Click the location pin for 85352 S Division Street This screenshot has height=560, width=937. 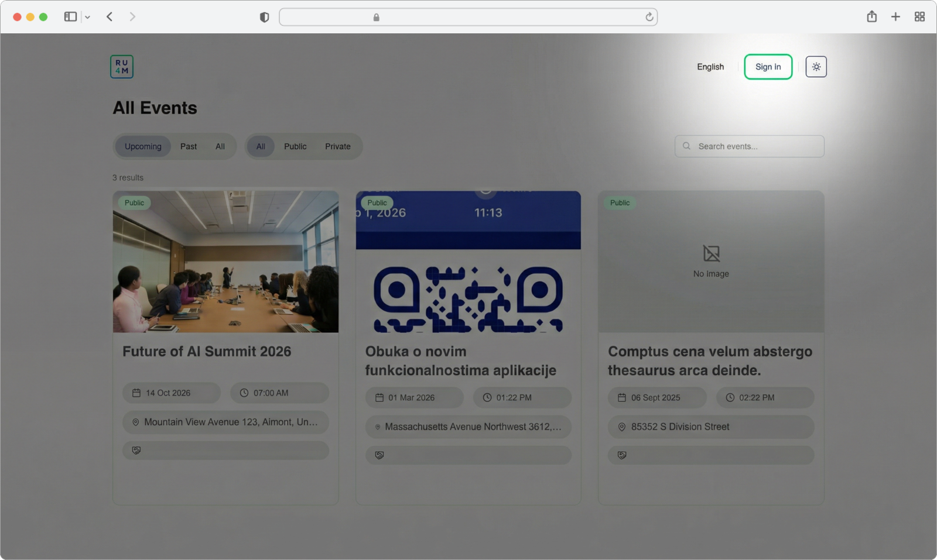(x=621, y=427)
